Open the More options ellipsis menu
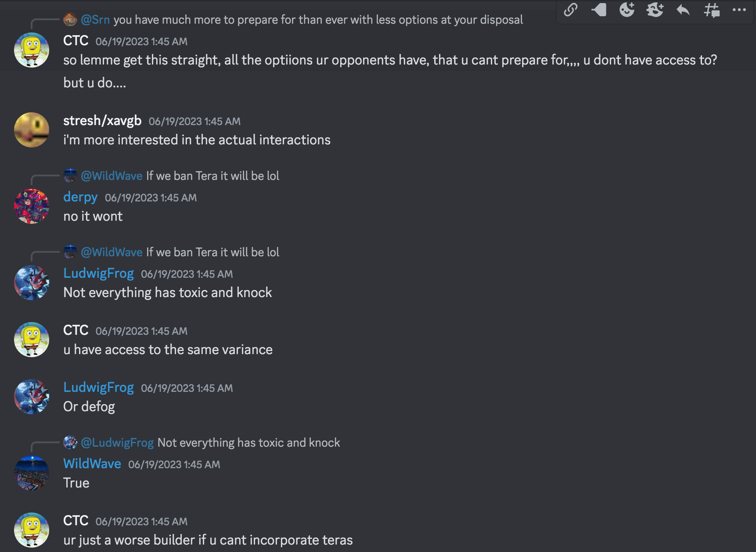Screen dimensions: 756x552 click(x=739, y=10)
